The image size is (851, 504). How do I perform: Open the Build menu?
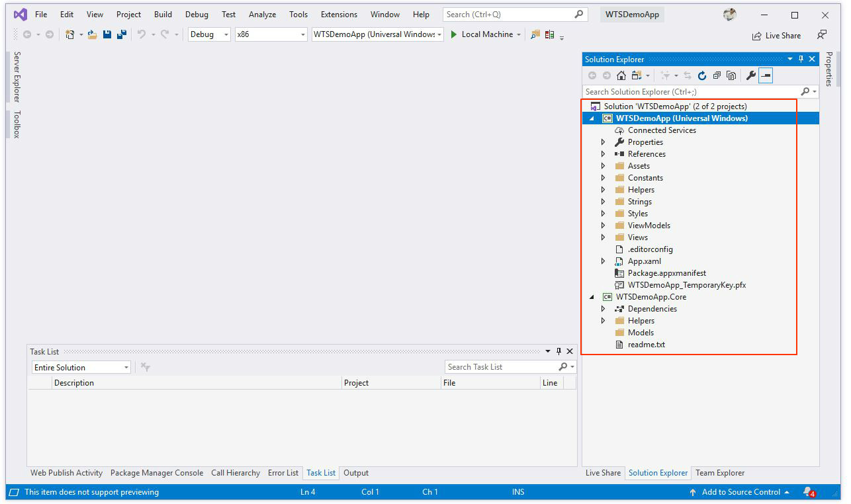point(163,14)
